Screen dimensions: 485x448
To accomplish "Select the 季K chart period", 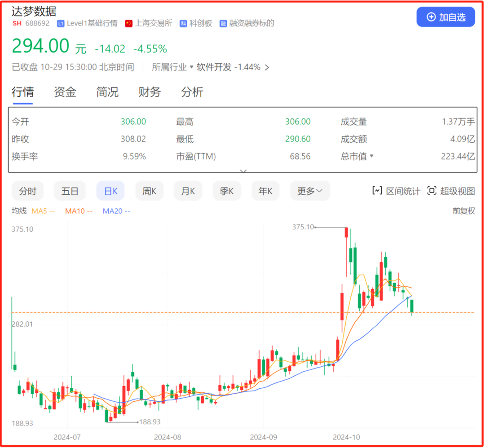I will tap(227, 191).
